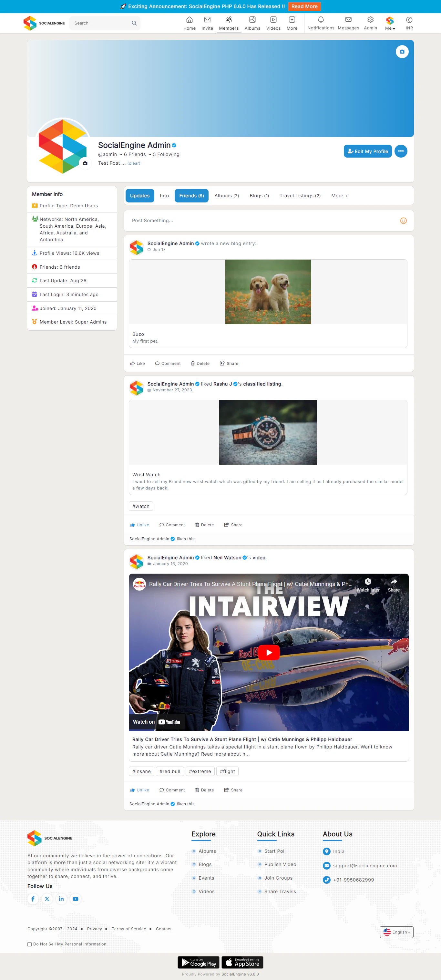Click the Edit My Profile button
The image size is (441, 980).
pyautogui.click(x=368, y=151)
